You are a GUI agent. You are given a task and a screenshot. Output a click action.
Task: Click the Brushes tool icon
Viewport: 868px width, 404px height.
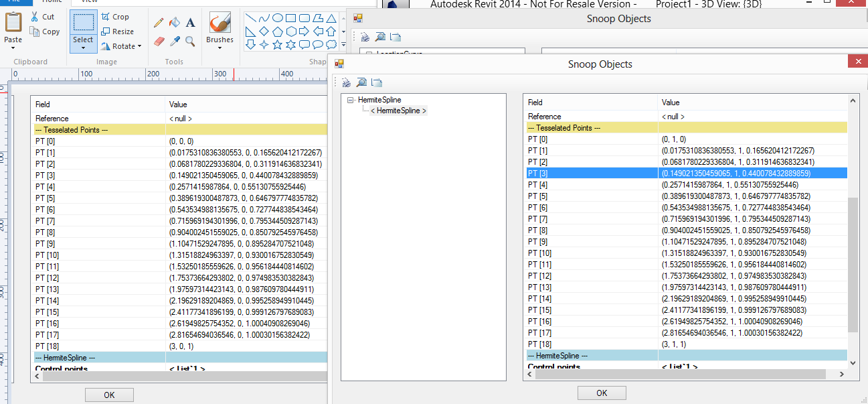click(x=220, y=23)
